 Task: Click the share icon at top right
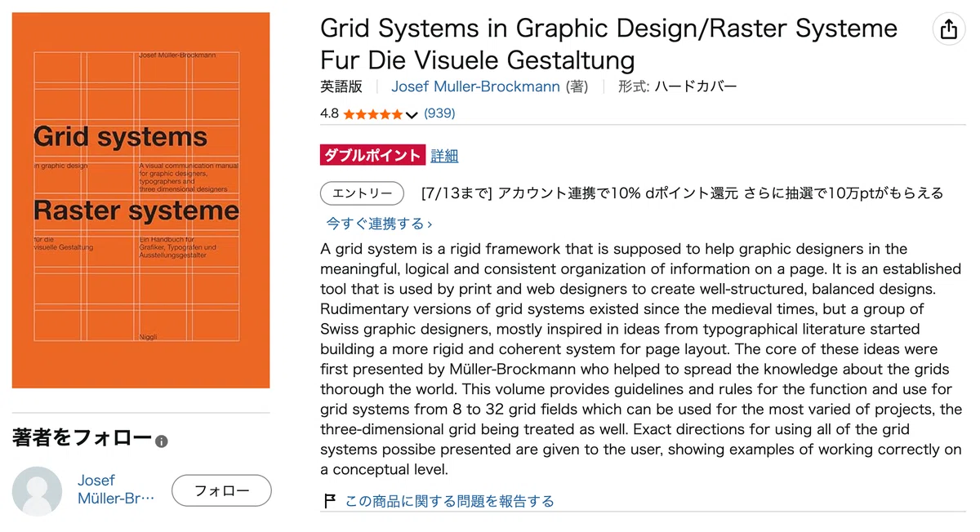948,29
